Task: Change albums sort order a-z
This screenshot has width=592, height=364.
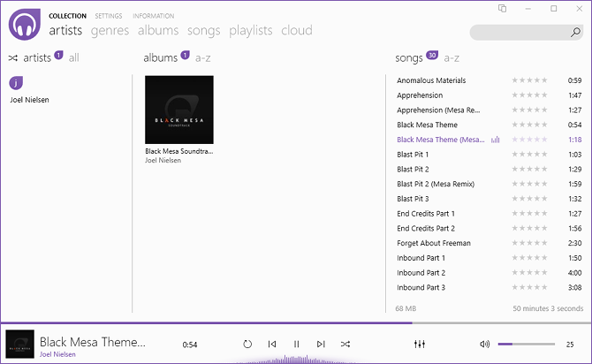Action: 202,57
